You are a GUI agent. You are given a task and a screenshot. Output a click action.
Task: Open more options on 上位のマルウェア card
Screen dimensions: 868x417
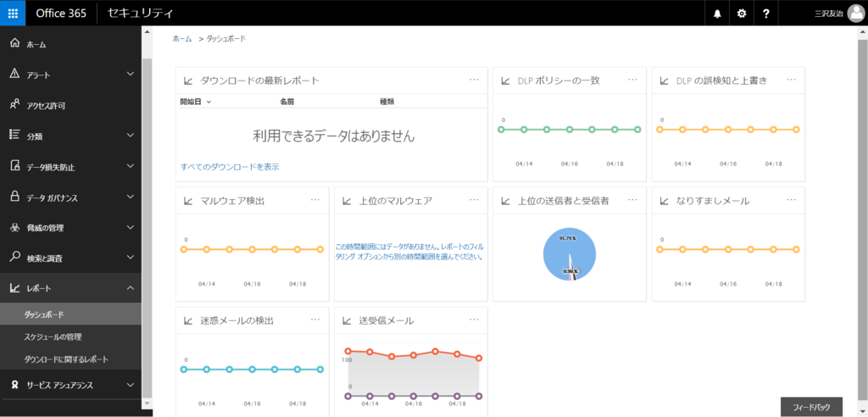click(474, 200)
